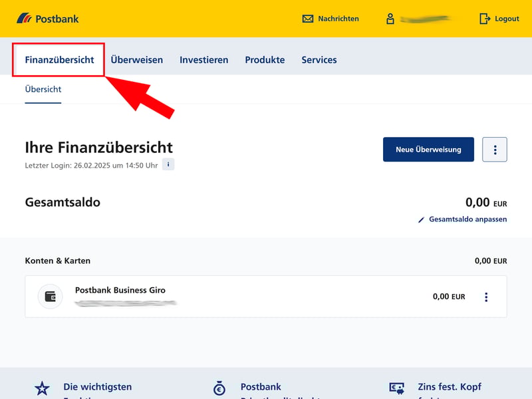Select the Übersicht sub-tab
The image size is (532, 399).
coord(43,89)
